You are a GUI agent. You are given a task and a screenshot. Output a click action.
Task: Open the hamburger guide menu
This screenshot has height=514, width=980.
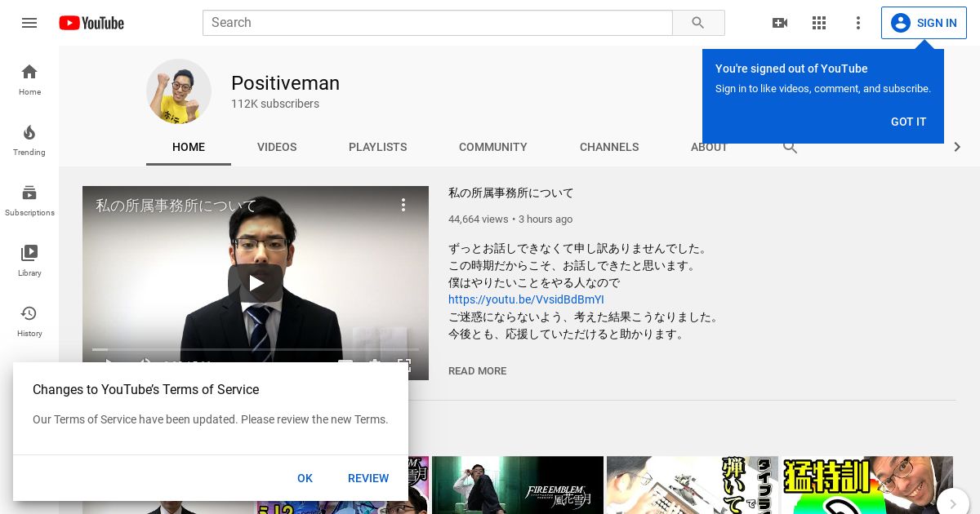click(x=29, y=23)
